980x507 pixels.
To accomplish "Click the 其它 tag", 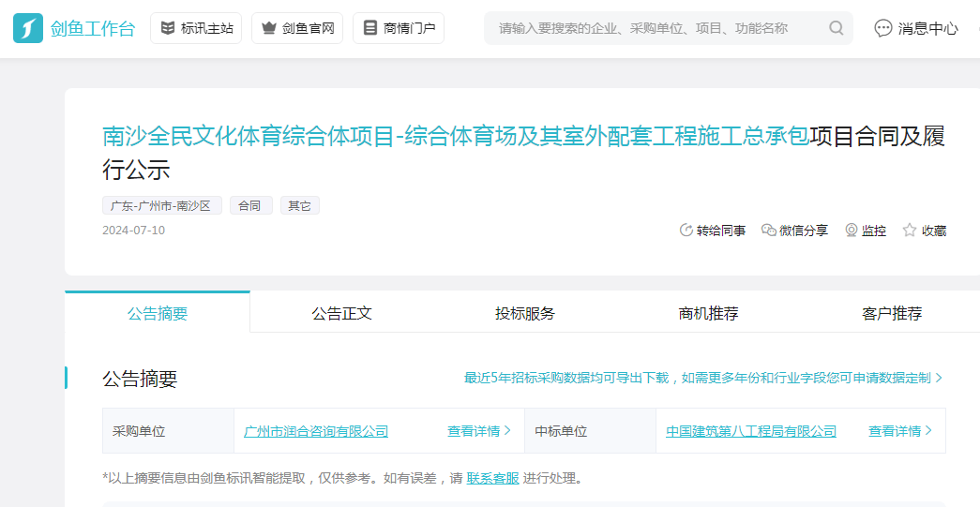I will pos(300,205).
